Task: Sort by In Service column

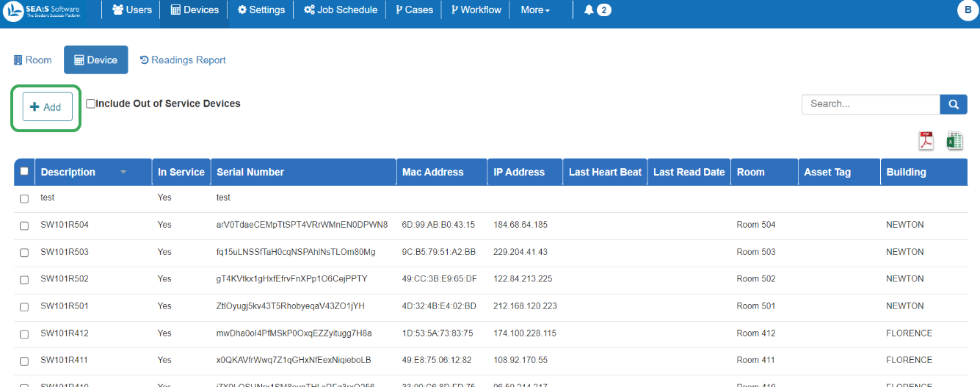Action: click(181, 172)
